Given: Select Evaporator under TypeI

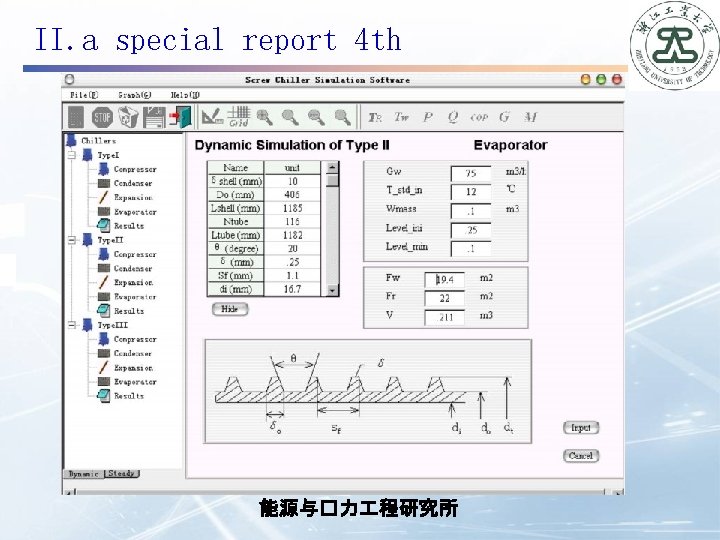Looking at the screenshot, I should 135,212.
